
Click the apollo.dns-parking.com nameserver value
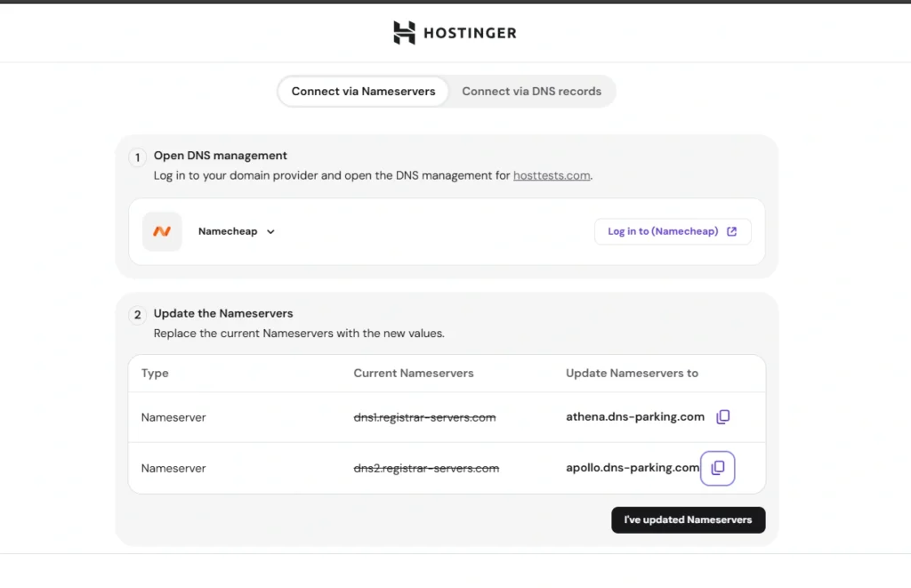[633, 468]
